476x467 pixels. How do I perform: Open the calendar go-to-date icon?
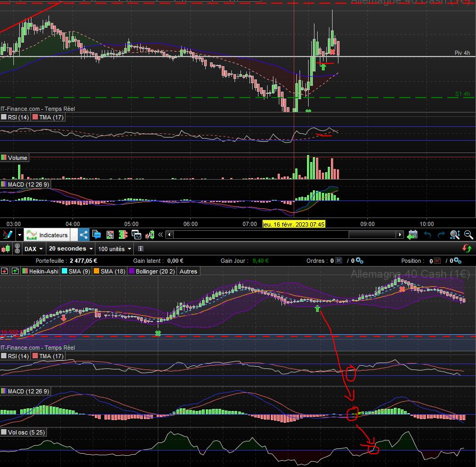tap(412, 235)
